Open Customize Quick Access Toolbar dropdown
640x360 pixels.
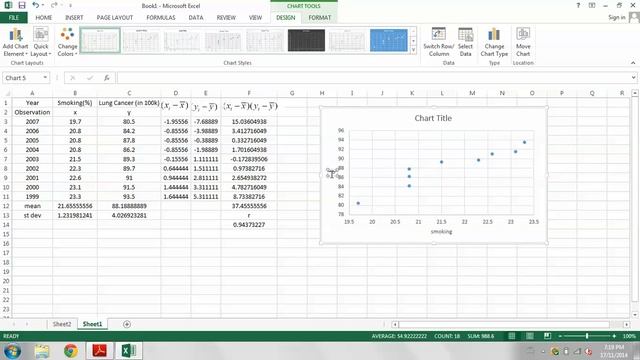coord(70,5)
